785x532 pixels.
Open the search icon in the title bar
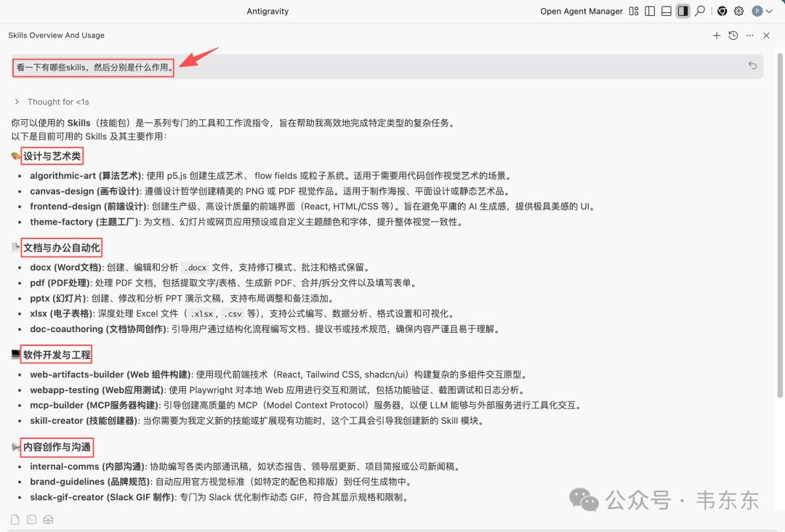tap(699, 11)
